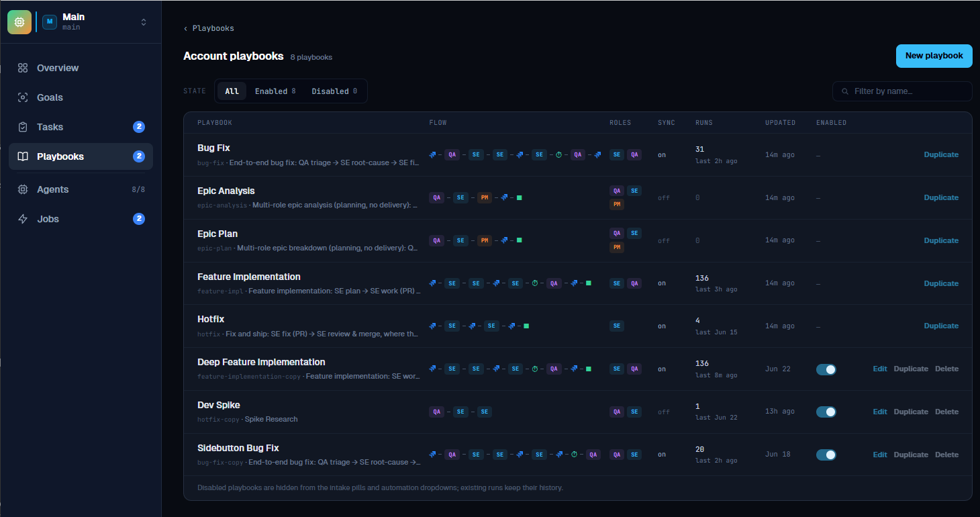The height and width of the screenshot is (517, 980).
Task: Click the PM role badge in Epic Analysis roles
Action: (617, 204)
